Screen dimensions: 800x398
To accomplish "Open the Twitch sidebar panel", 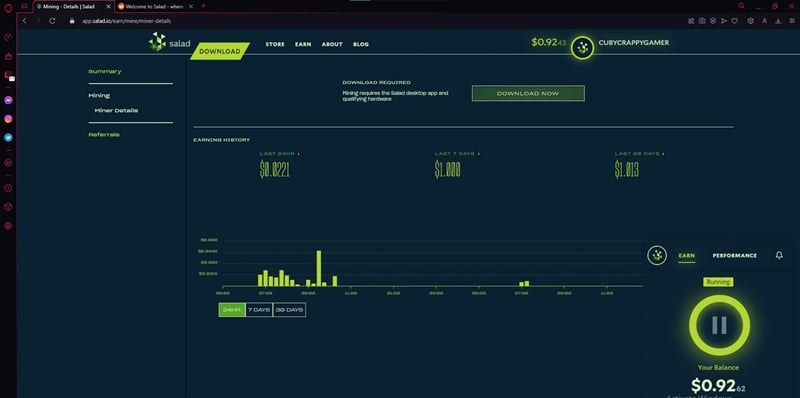I will click(9, 76).
